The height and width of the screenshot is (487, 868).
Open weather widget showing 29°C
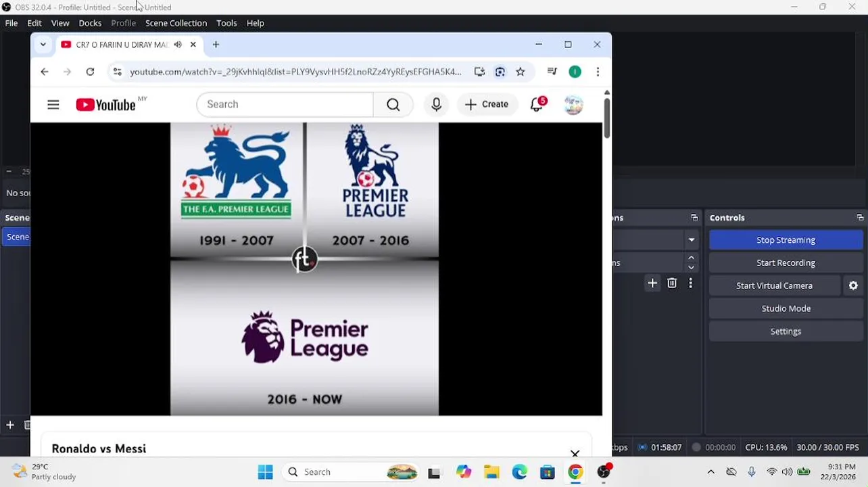(x=45, y=472)
